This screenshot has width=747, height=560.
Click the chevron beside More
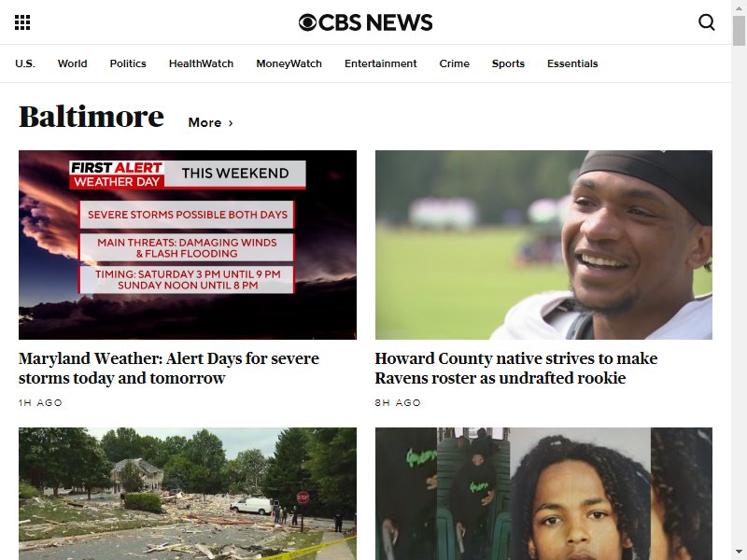(231, 123)
